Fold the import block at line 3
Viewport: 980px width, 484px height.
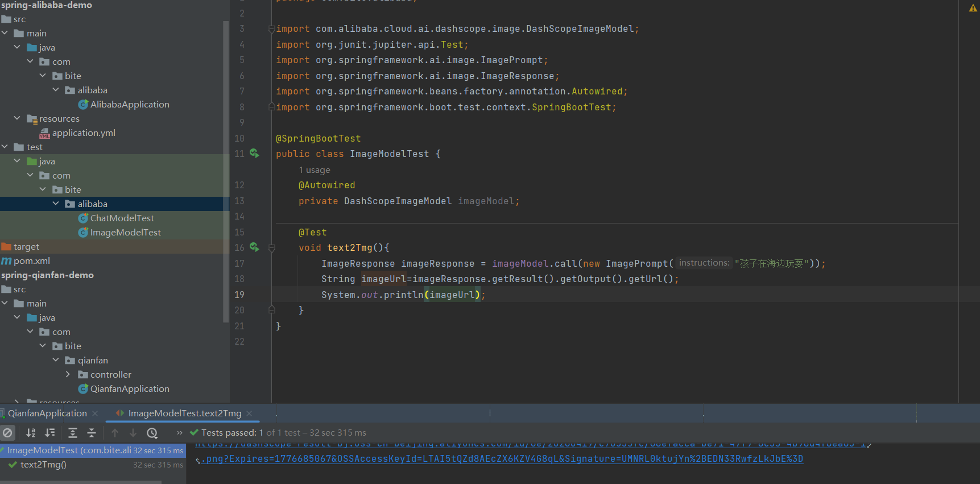[x=272, y=29]
